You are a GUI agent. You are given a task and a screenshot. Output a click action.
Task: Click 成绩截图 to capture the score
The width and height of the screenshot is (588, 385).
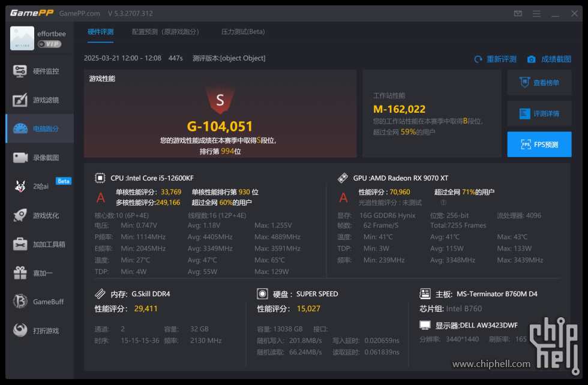(550, 59)
